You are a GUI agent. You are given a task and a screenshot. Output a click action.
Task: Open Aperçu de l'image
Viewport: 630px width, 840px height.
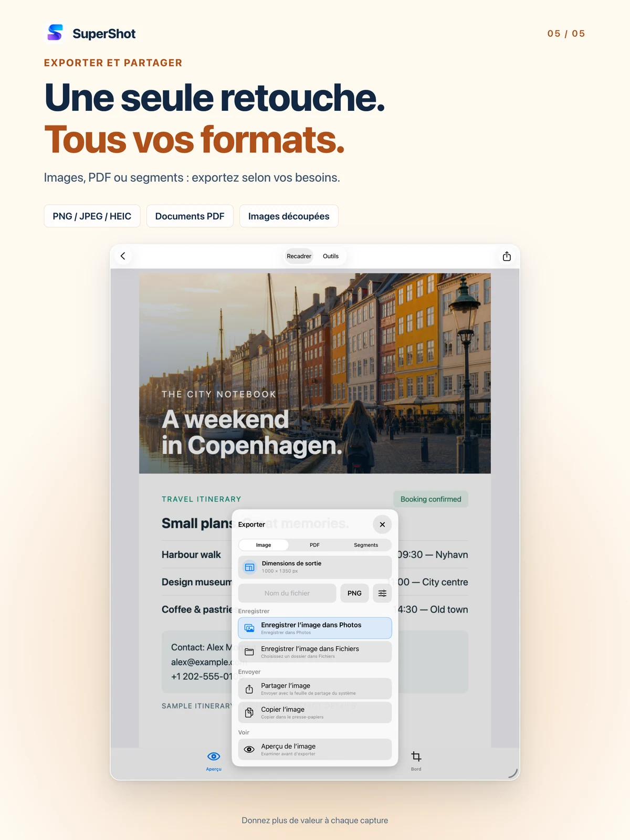(315, 749)
